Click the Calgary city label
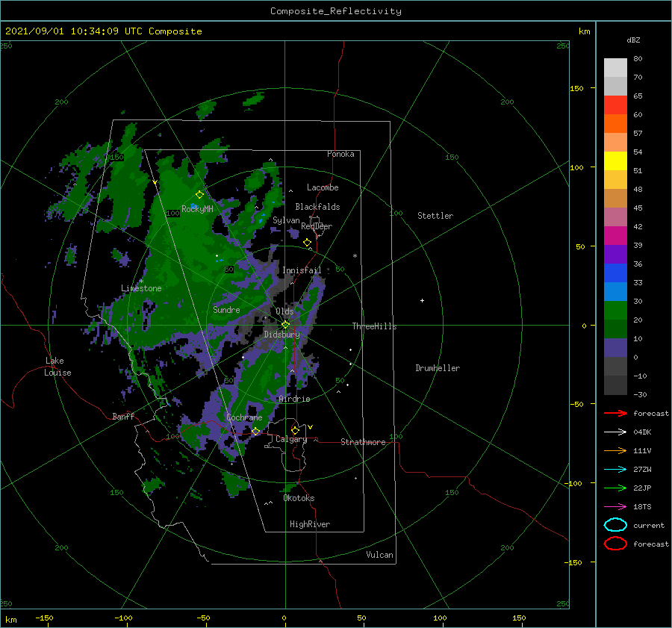The width and height of the screenshot is (672, 628). pos(291,439)
